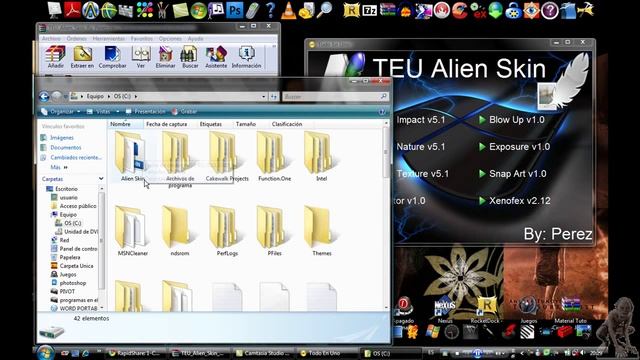
Task: Switch to Camtasia Studio taskbar button
Action: click(263, 353)
